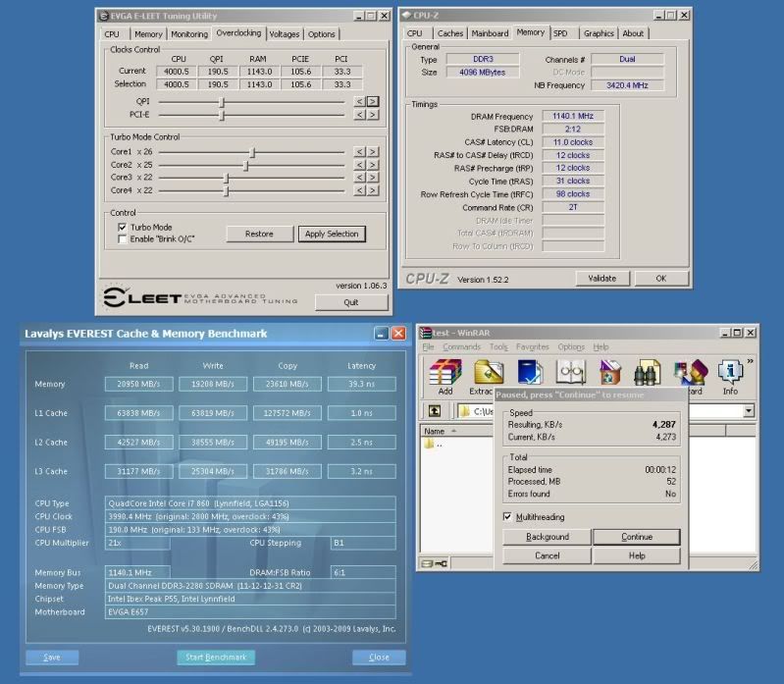The width and height of the screenshot is (784, 684).
Task: Click the up one level folder icon in WinRAR
Action: pyautogui.click(x=435, y=411)
